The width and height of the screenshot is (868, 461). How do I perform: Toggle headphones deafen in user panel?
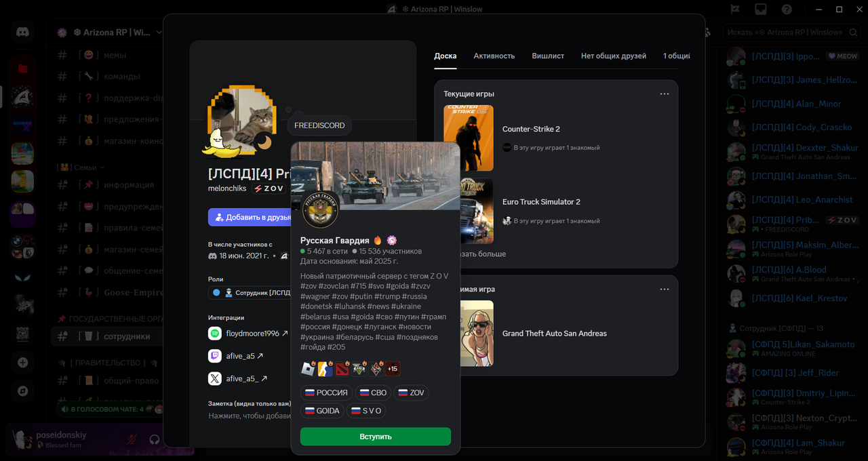click(x=154, y=439)
